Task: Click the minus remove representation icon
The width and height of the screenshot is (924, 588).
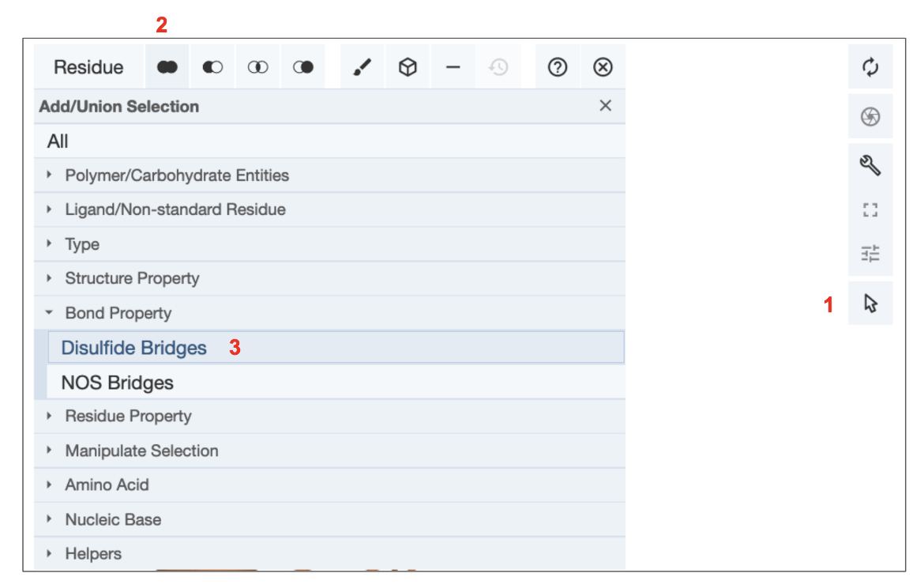Action: tap(453, 68)
